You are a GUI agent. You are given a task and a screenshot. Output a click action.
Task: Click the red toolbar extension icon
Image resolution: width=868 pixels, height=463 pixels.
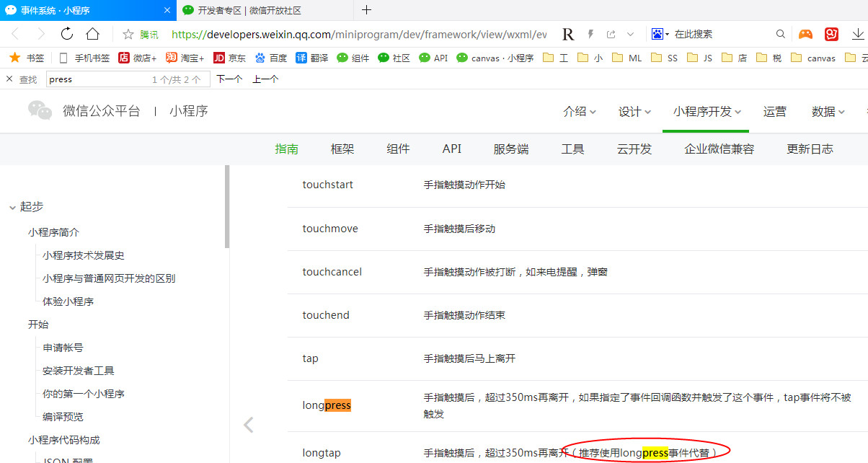[x=832, y=34]
